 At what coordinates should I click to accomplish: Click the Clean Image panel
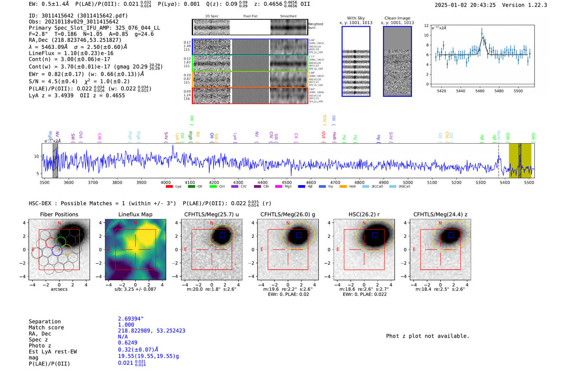[397, 61]
